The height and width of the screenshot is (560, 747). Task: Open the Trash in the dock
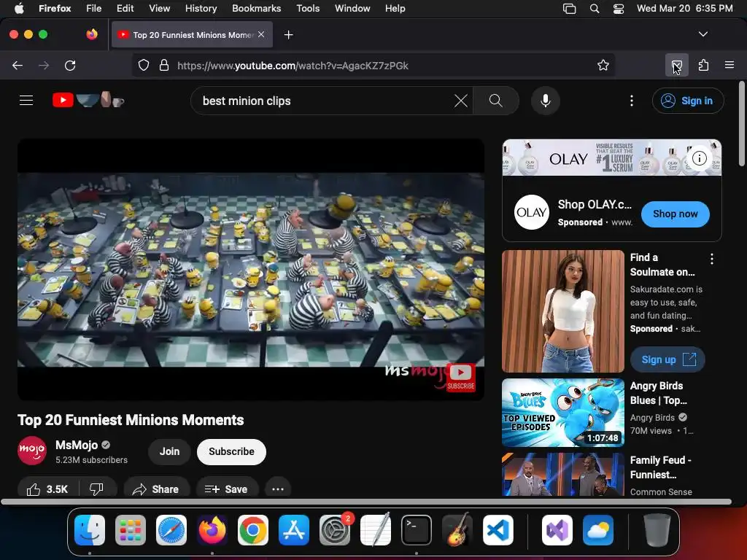click(x=657, y=530)
